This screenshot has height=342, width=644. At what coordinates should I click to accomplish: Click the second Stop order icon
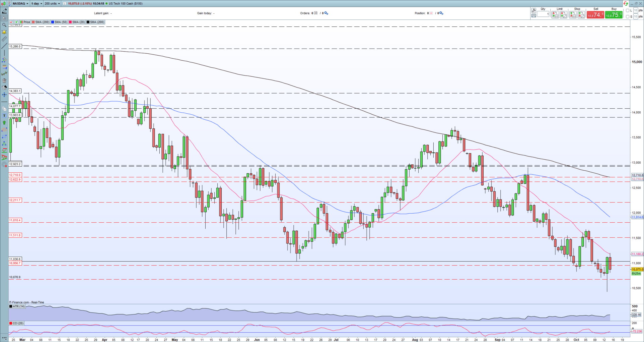(581, 15)
